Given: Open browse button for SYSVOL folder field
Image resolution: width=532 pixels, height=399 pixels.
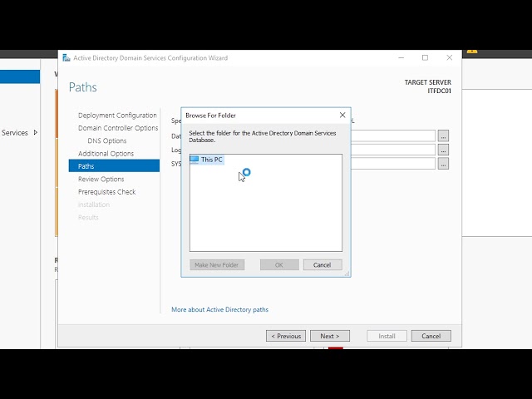Looking at the screenshot, I should [443, 164].
